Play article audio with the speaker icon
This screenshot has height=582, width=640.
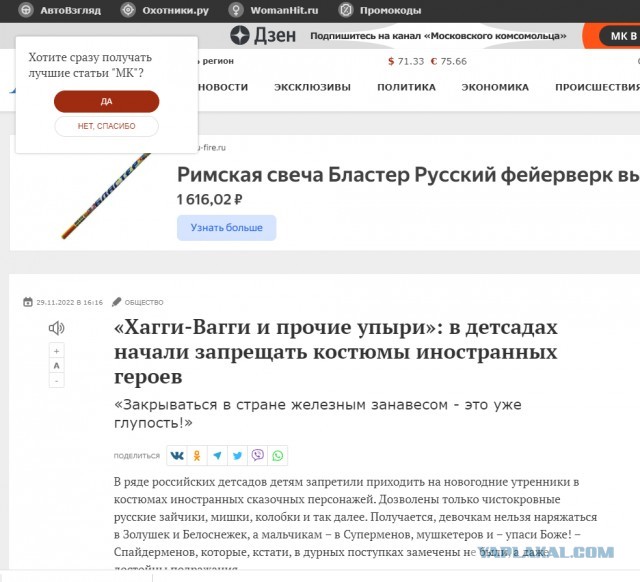56,328
